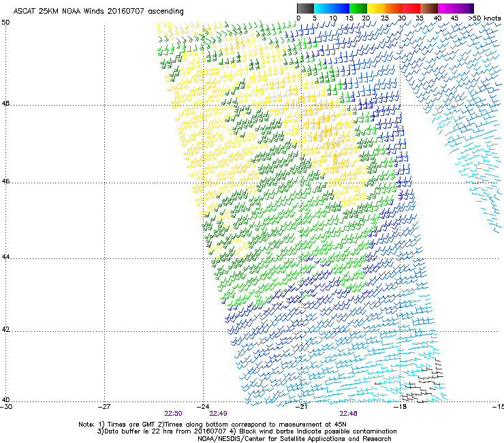The height and width of the screenshot is (443, 504).
Task: Click the latitude label '44' on the left axis
Action: [x=5, y=257]
